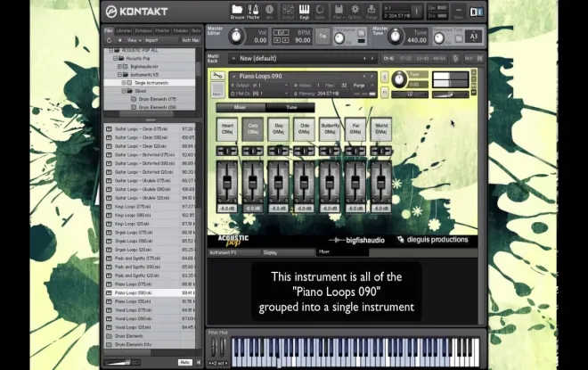Select the Tune tab in instrument

[291, 107]
